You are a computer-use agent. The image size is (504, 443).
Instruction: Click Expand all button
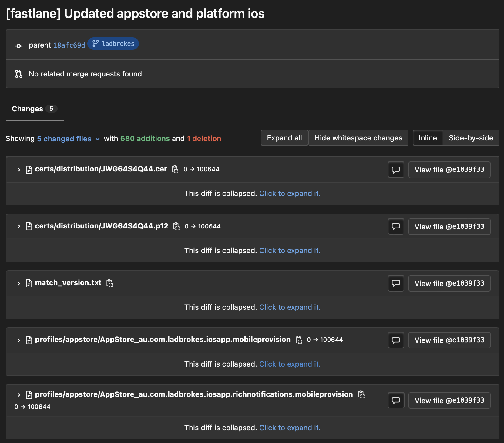[x=284, y=138]
